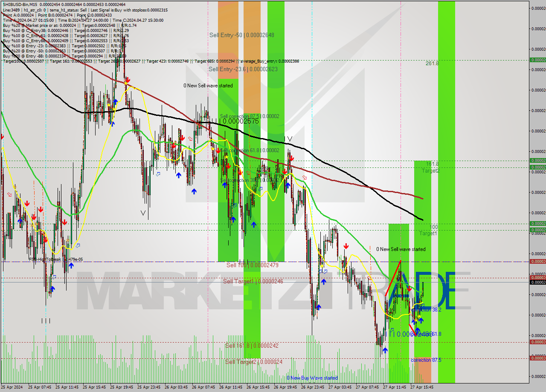The width and height of the screenshot is (546, 392).
Task: Click the '0 New Buy Wave started' label
Action: tap(312, 378)
